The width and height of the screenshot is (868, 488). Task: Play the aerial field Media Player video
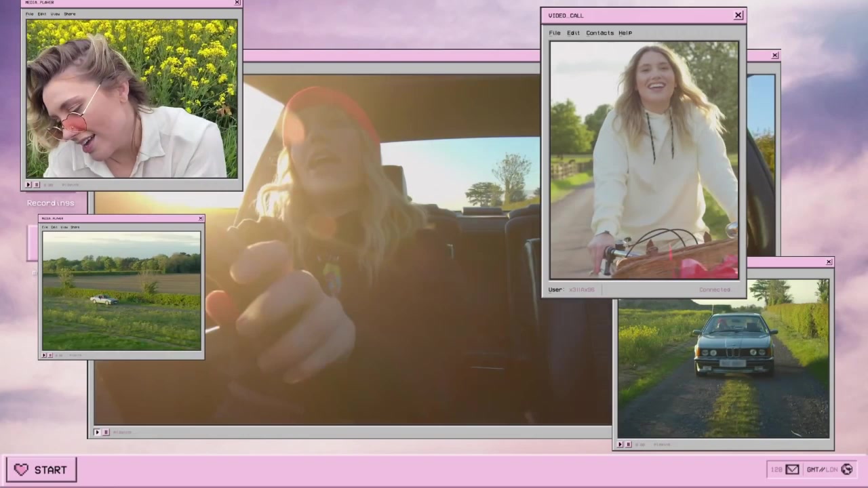pos(44,355)
